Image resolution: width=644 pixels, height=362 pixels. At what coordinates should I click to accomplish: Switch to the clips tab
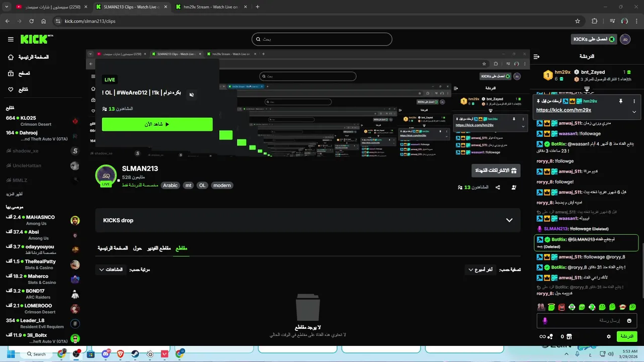(181, 248)
